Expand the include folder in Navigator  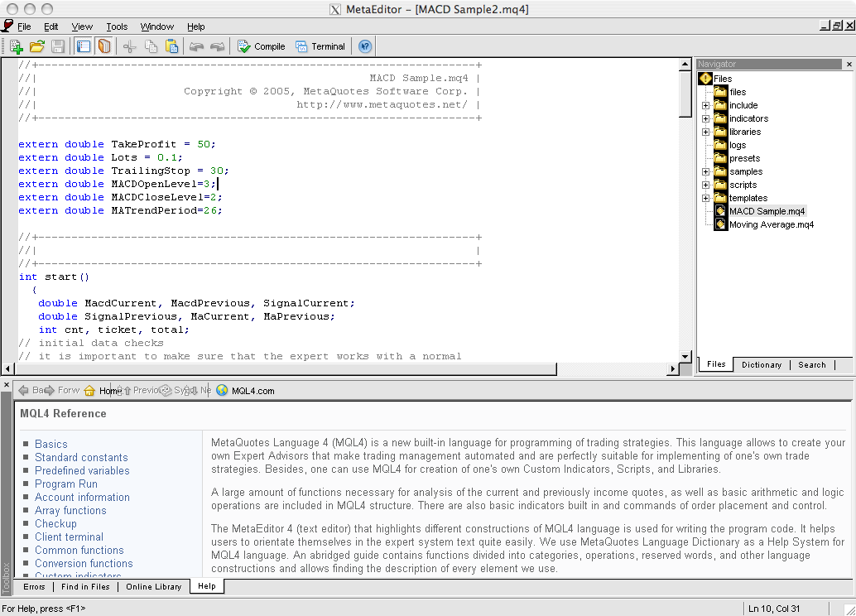point(705,104)
